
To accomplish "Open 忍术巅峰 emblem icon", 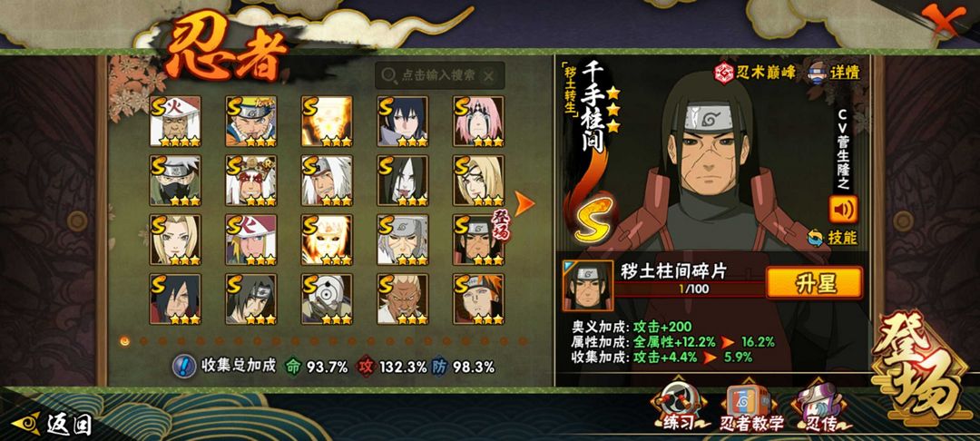I will point(724,73).
